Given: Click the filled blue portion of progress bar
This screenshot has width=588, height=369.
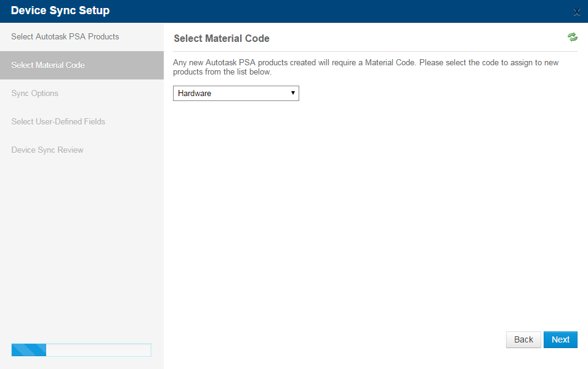Looking at the screenshot, I should [x=29, y=350].
